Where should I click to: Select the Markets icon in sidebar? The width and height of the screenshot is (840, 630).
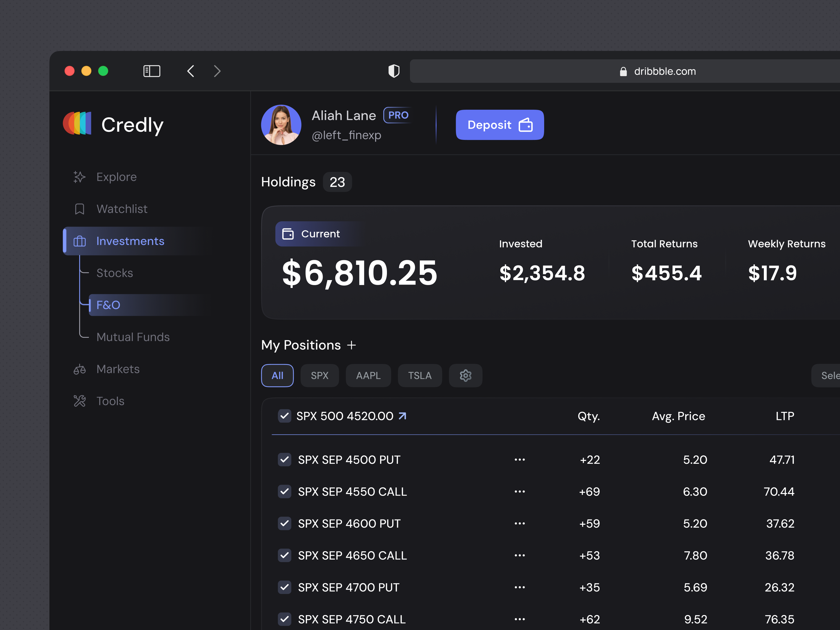(x=79, y=369)
